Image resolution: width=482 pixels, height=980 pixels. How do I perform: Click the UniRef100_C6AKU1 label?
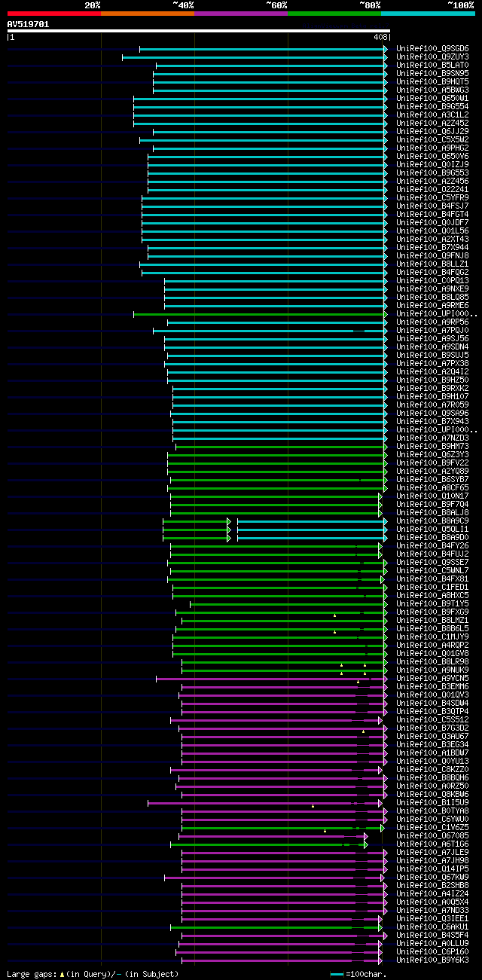[432, 927]
